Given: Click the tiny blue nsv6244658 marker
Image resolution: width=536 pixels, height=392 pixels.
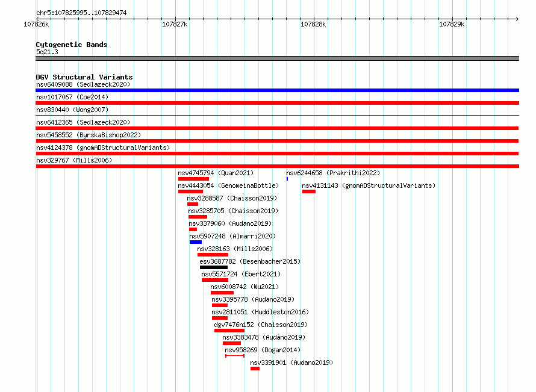Looking at the screenshot, I should click(287, 179).
